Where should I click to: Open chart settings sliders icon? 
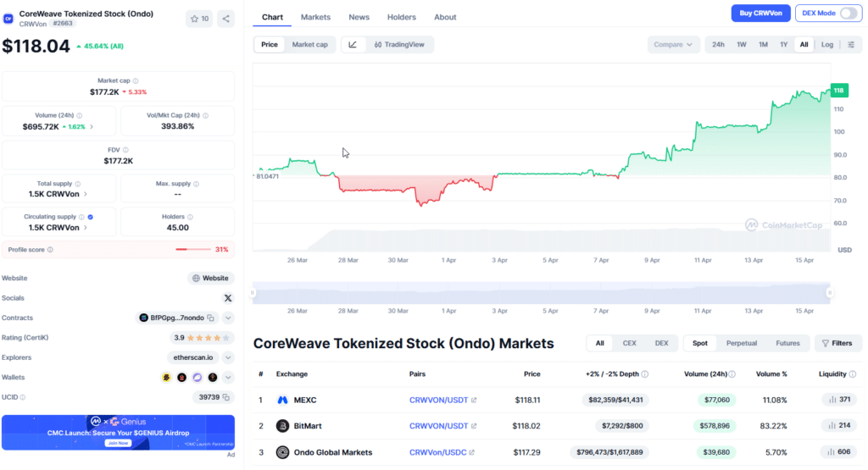851,44
